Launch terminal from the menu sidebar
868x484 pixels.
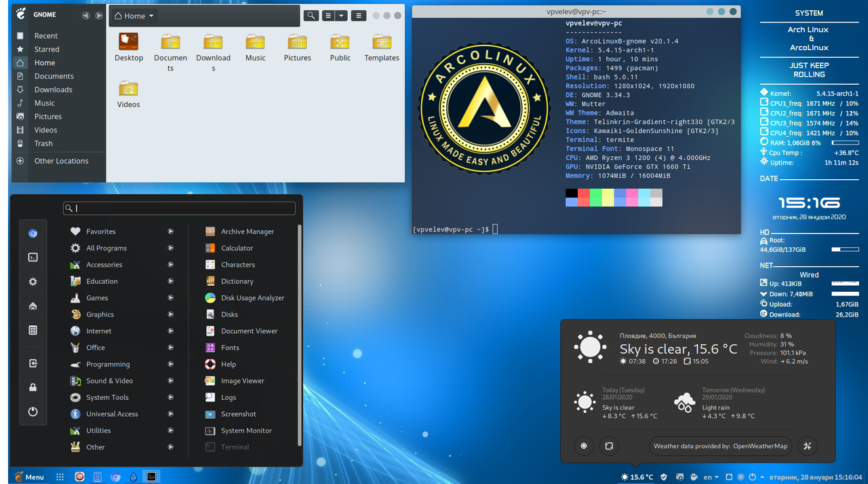pos(33,257)
